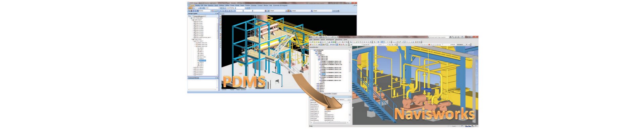Open the Display menu in PDMS
Viewport: 644px width, 129px height.
click(x=198, y=5)
